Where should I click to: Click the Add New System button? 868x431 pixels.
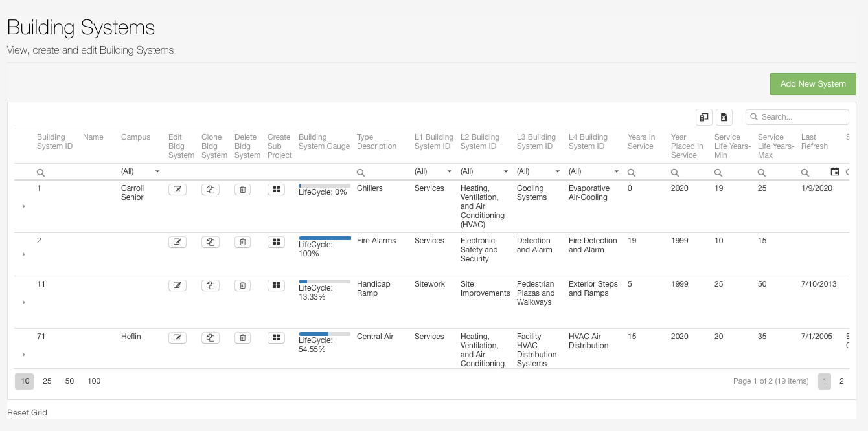click(x=813, y=83)
